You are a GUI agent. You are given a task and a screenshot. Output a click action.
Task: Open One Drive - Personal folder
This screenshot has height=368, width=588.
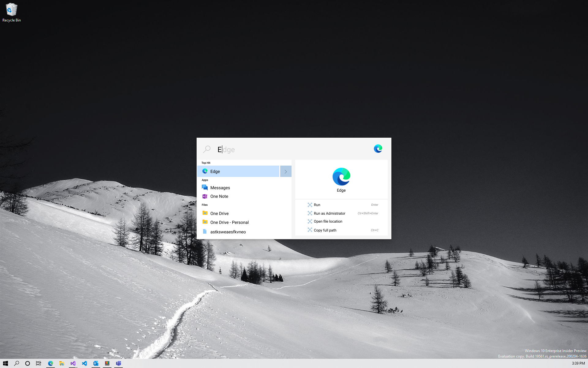pos(229,222)
